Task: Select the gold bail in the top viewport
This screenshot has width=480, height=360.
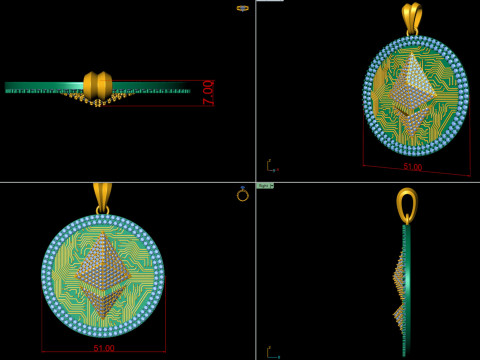Action: pos(98,85)
